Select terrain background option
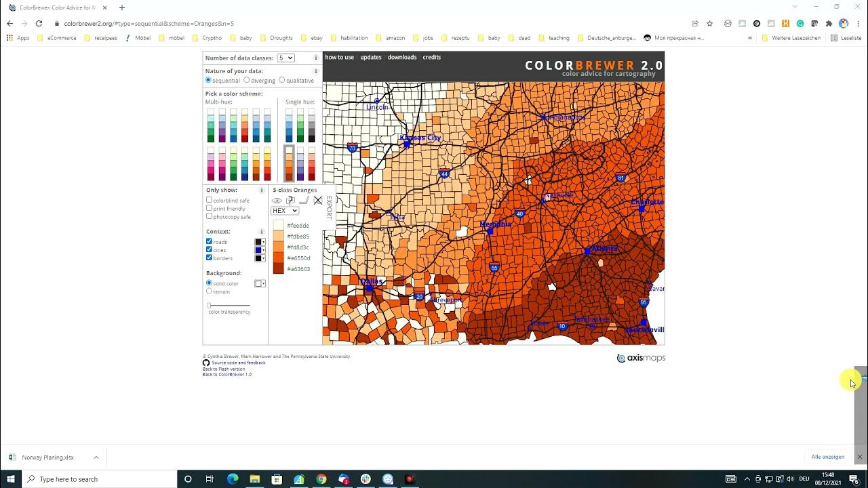 click(209, 291)
